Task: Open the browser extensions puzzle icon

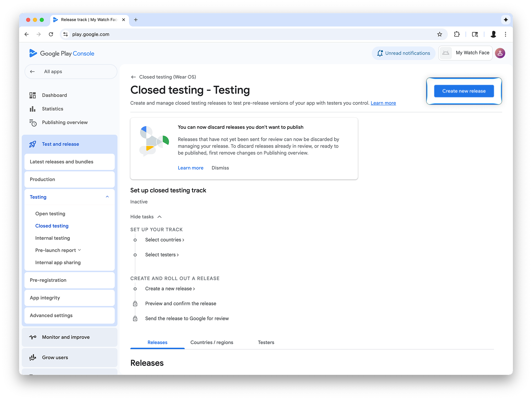Action: (x=457, y=34)
